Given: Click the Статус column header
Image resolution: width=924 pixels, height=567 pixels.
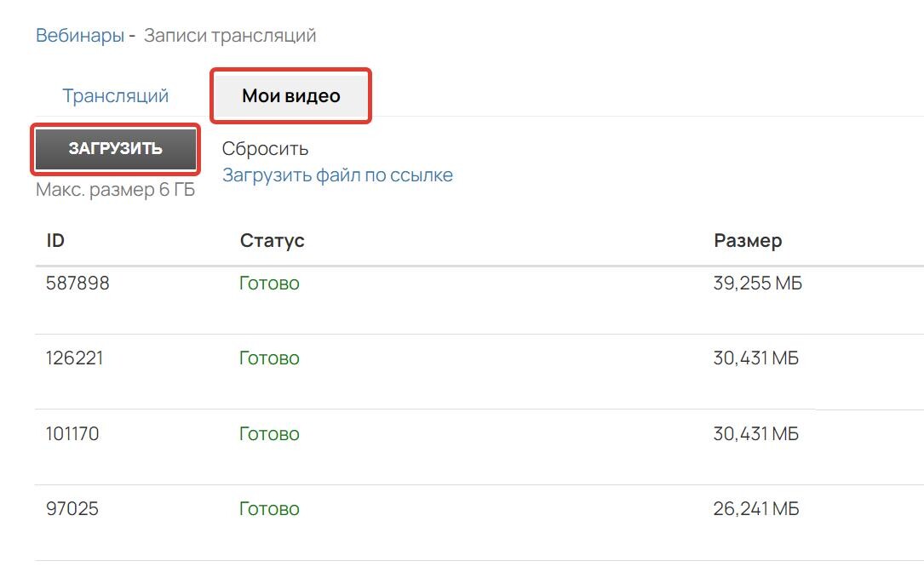Looking at the screenshot, I should 273,240.
